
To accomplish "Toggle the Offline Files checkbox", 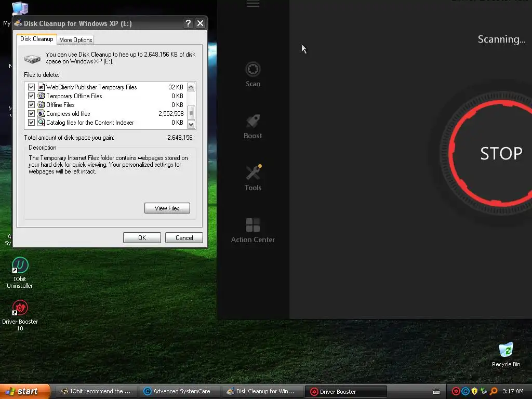I will 31,104.
